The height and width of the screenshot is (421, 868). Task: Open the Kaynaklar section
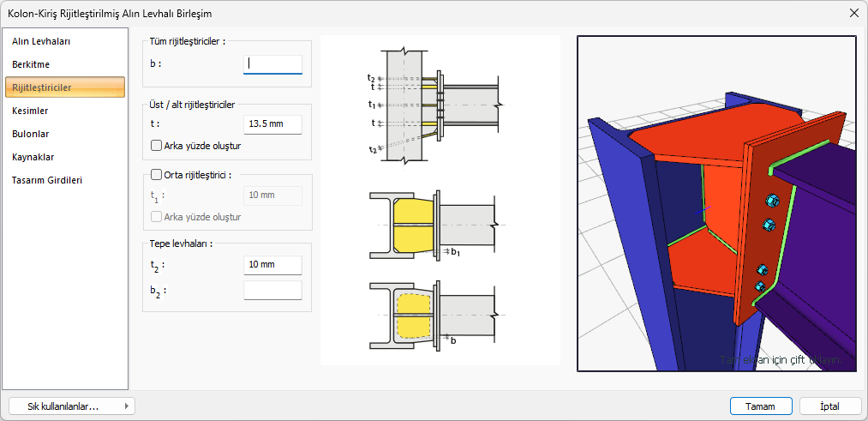[33, 157]
